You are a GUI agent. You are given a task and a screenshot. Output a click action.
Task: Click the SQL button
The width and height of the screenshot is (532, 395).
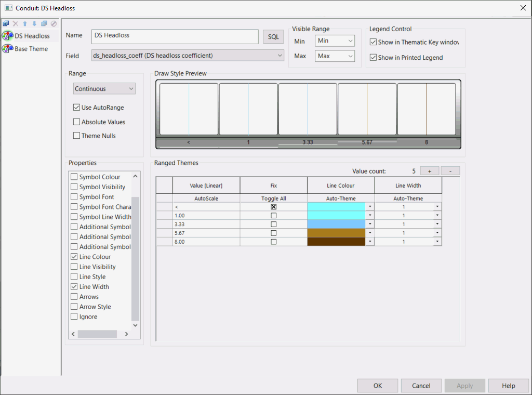273,37
